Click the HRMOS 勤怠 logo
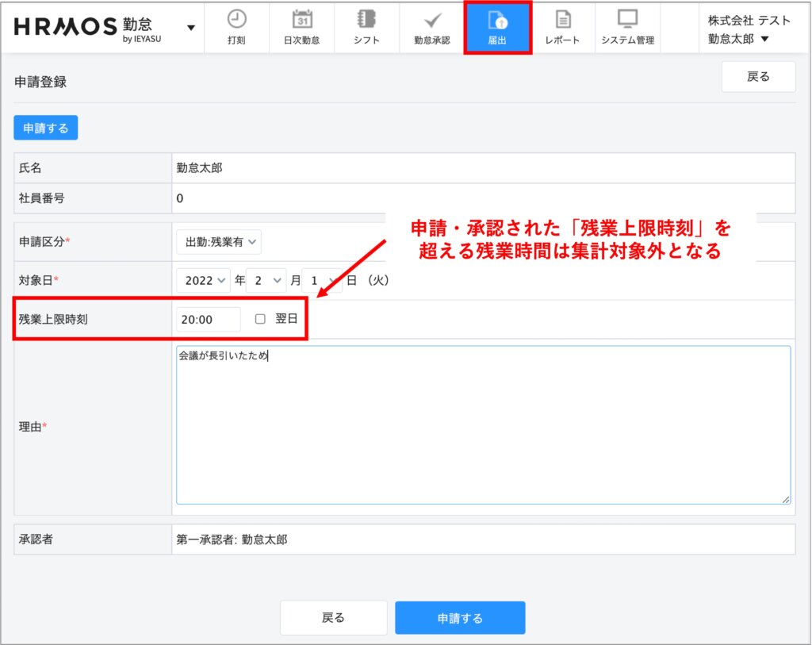812x645 pixels. pos(88,27)
